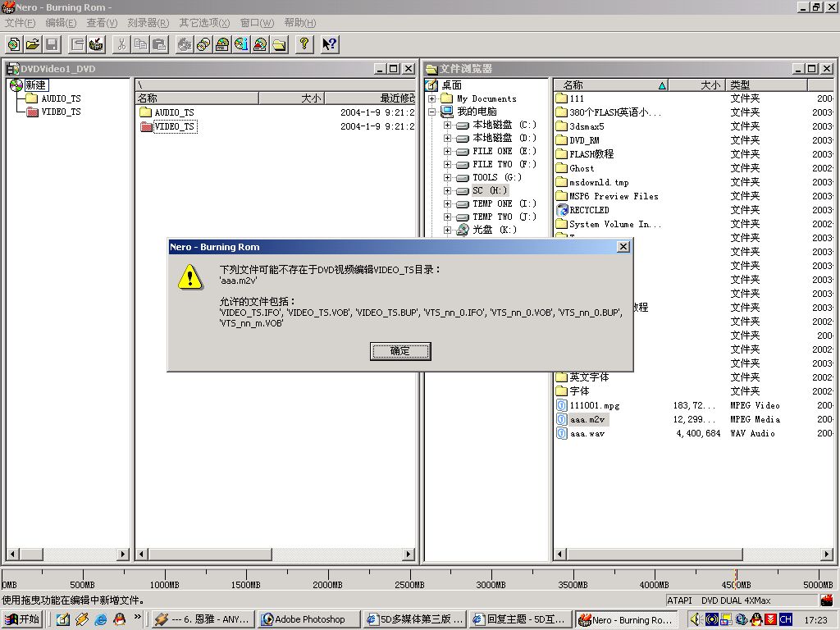
Task: Open a compilation with the open-folder toolbar icon
Action: [33, 44]
